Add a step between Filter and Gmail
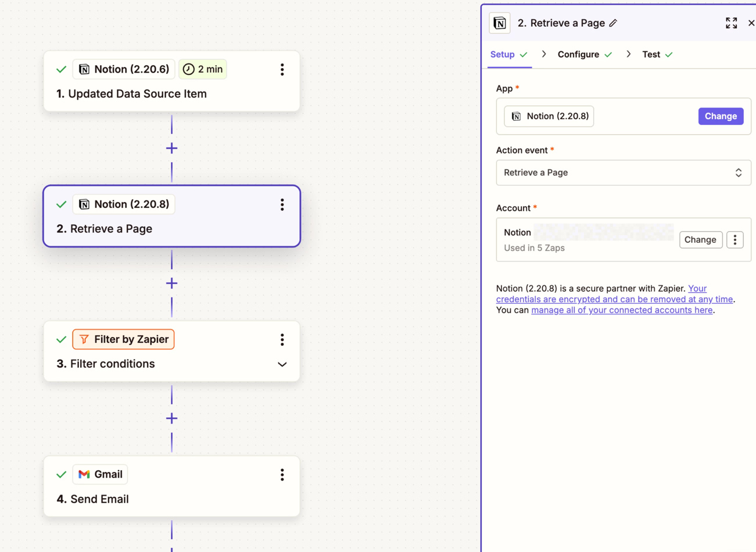The width and height of the screenshot is (756, 552). 171,418
